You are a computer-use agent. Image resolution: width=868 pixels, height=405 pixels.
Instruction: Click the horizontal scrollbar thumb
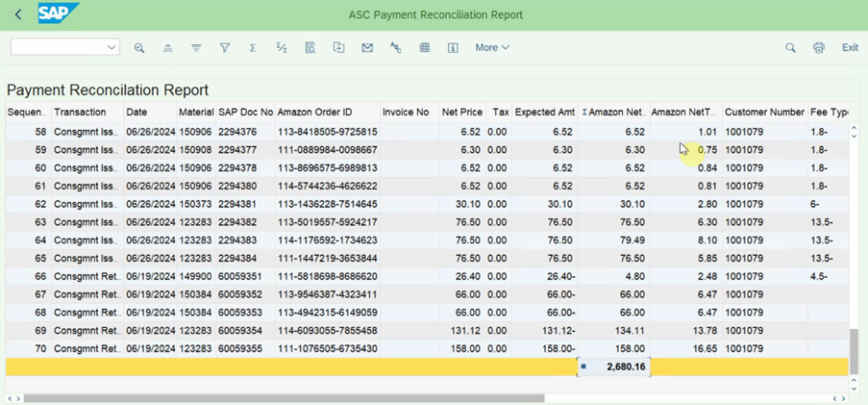pos(284,398)
